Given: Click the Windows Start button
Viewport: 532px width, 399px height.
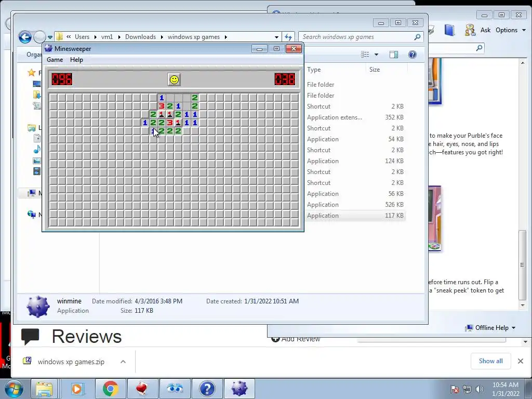Looking at the screenshot, I should (x=13, y=389).
